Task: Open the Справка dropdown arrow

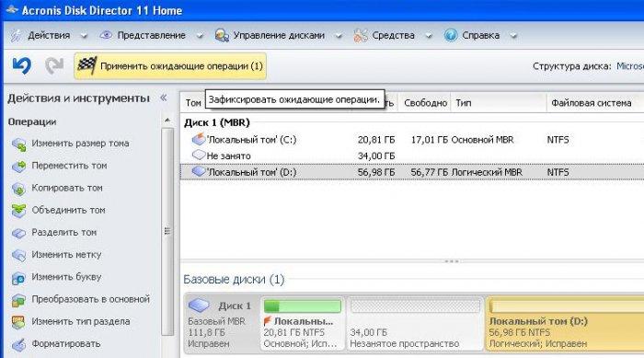Action: (513, 36)
